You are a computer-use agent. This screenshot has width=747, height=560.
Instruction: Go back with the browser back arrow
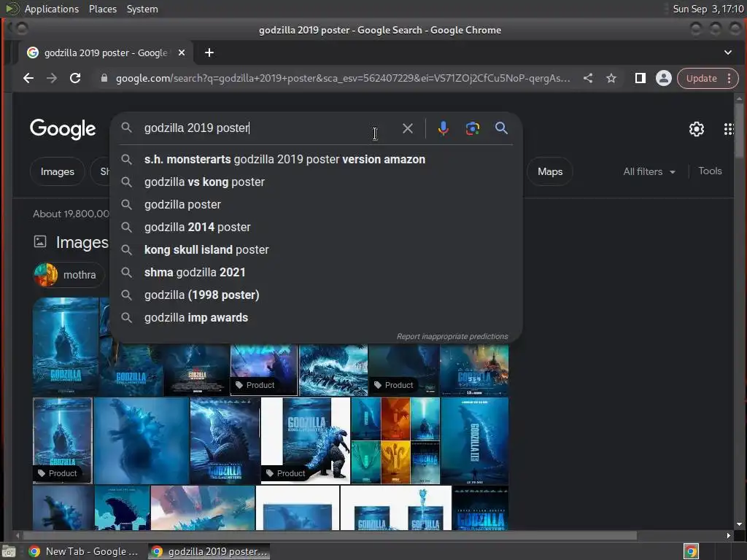click(28, 78)
